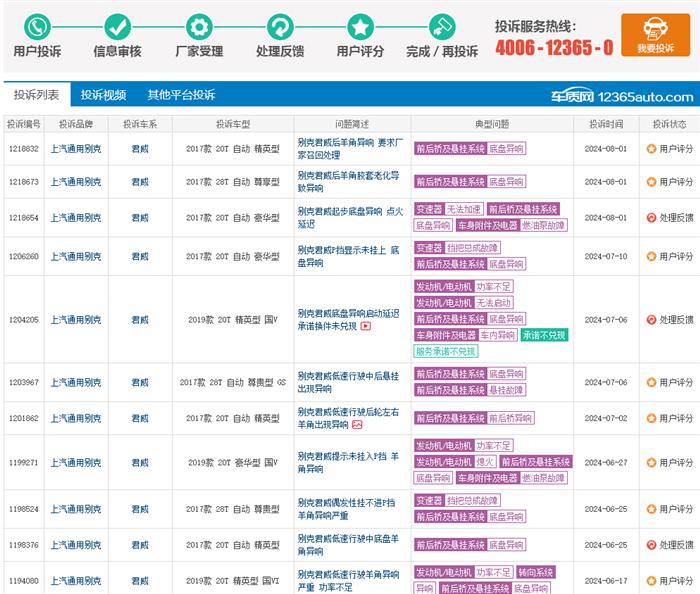Open complaint 别克君威提示未挂入P挡 羊角异响
700x594 pixels.
348,462
